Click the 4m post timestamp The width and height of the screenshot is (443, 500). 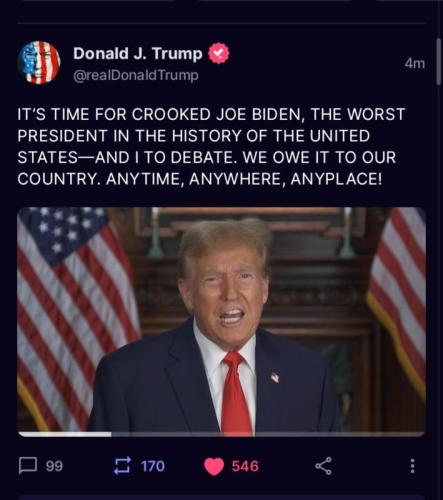[x=415, y=63]
